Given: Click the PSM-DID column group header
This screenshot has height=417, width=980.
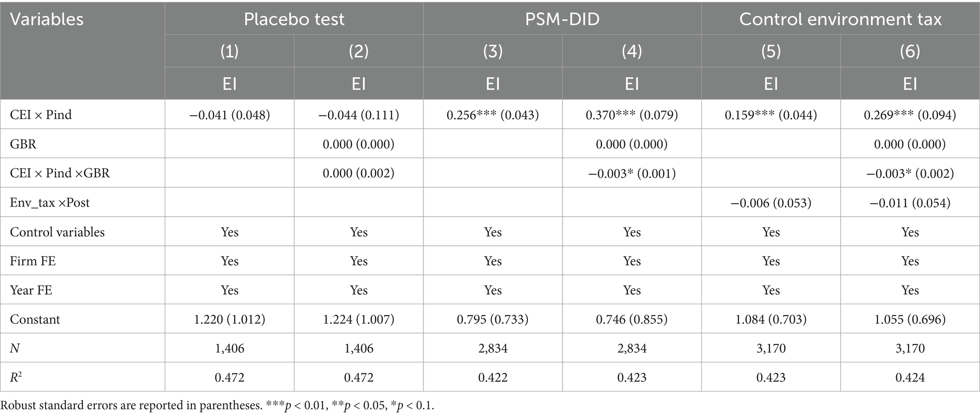Looking at the screenshot, I should coord(562,19).
